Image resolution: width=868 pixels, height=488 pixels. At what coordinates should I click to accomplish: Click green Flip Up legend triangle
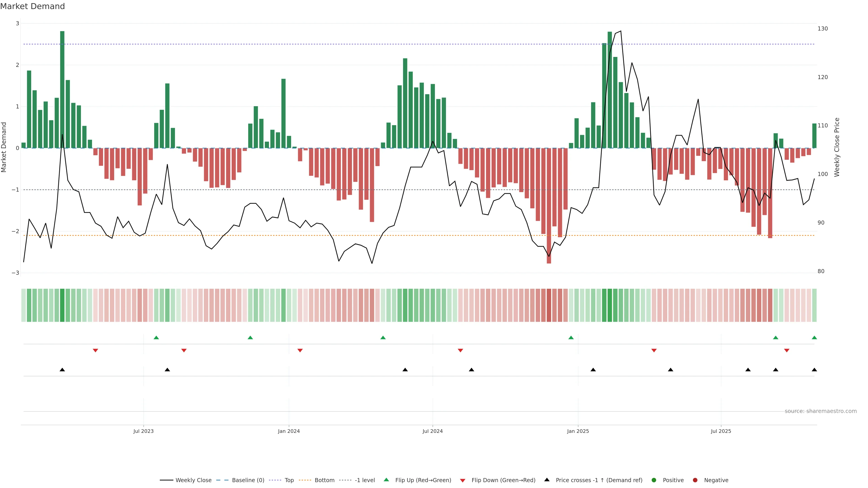point(387,480)
